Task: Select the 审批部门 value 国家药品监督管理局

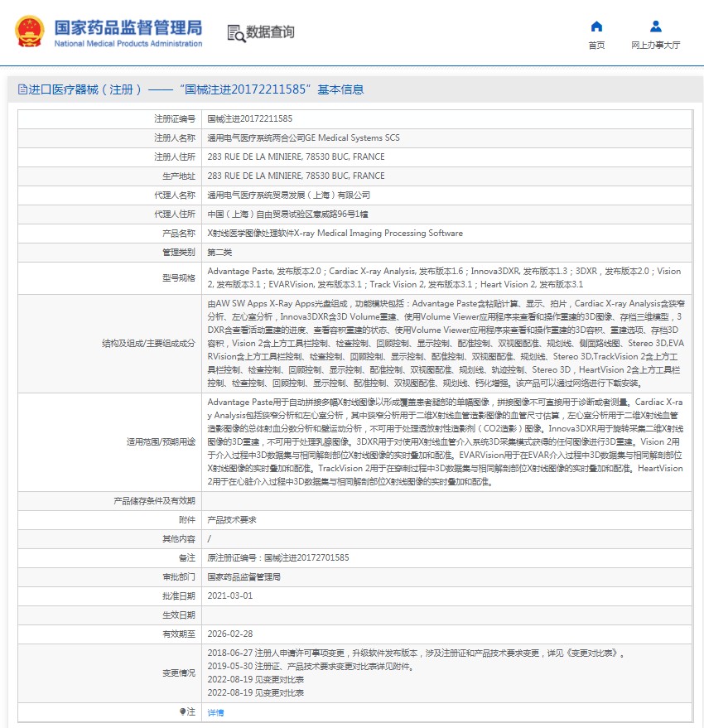Action: [x=244, y=577]
